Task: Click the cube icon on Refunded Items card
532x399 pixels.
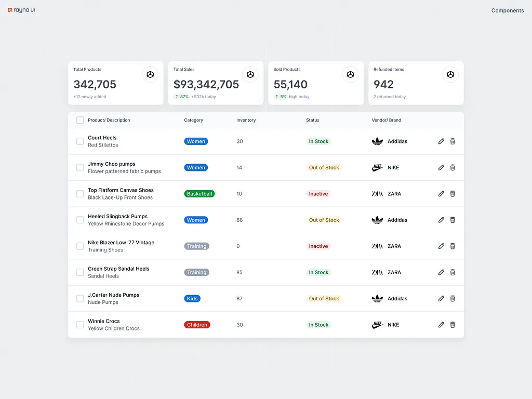Action: click(x=450, y=75)
